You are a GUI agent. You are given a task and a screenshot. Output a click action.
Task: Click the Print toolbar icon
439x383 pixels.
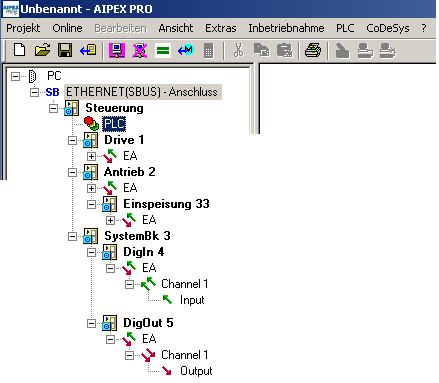(x=313, y=51)
